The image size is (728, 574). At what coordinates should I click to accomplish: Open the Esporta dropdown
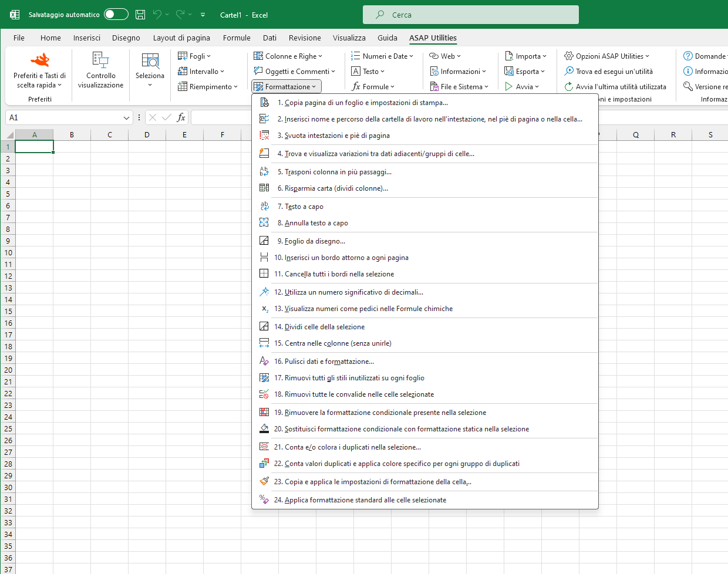[525, 72]
